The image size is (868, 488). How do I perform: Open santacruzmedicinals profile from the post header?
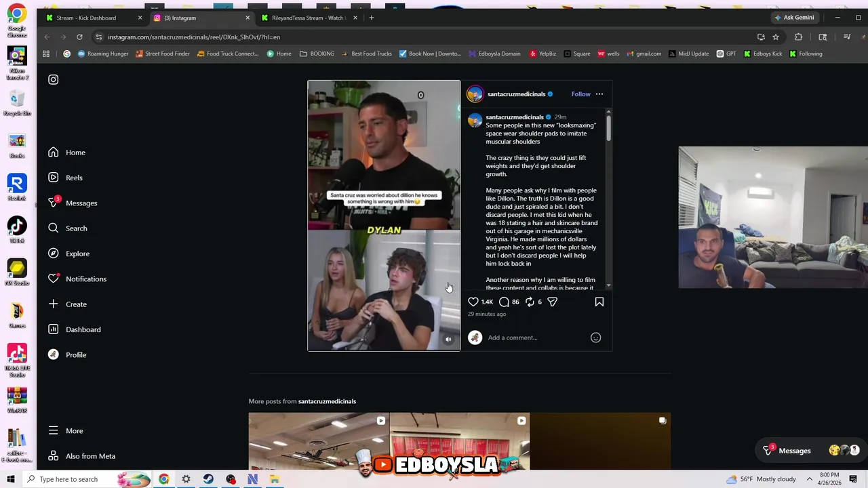pyautogui.click(x=516, y=94)
